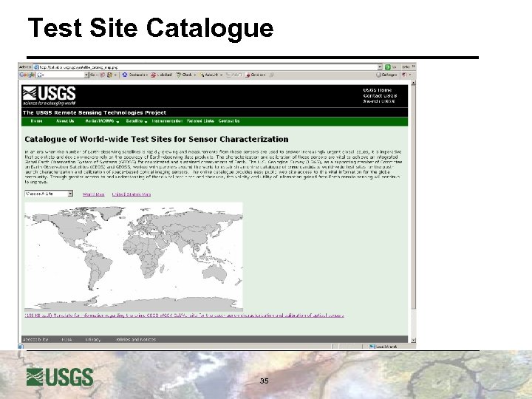Click the Bookmarks star icon in Google toolbar
This screenshot has width=532, height=399.
point(125,75)
